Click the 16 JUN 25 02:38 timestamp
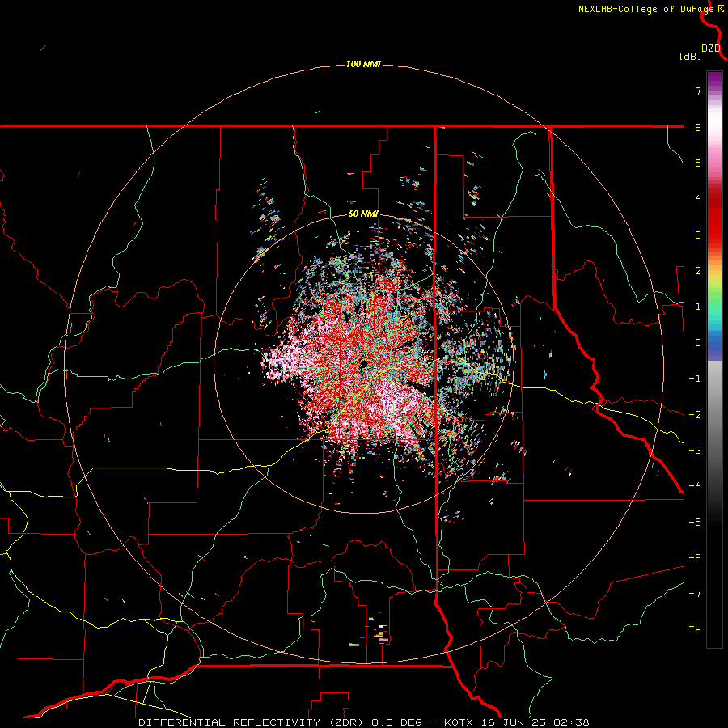 click(x=534, y=722)
